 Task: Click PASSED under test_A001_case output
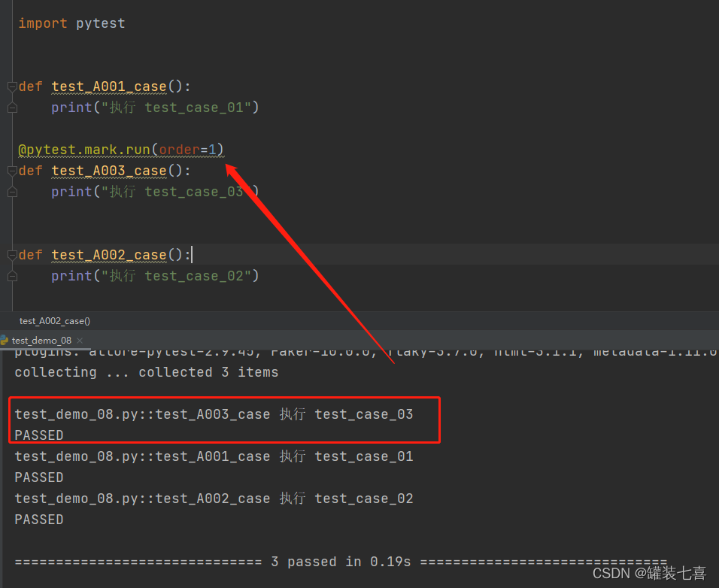coord(39,477)
